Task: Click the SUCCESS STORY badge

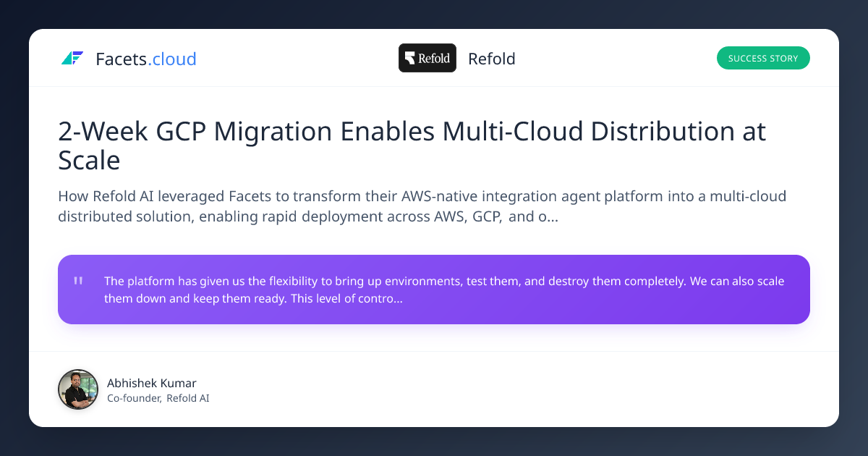Action: tap(763, 58)
